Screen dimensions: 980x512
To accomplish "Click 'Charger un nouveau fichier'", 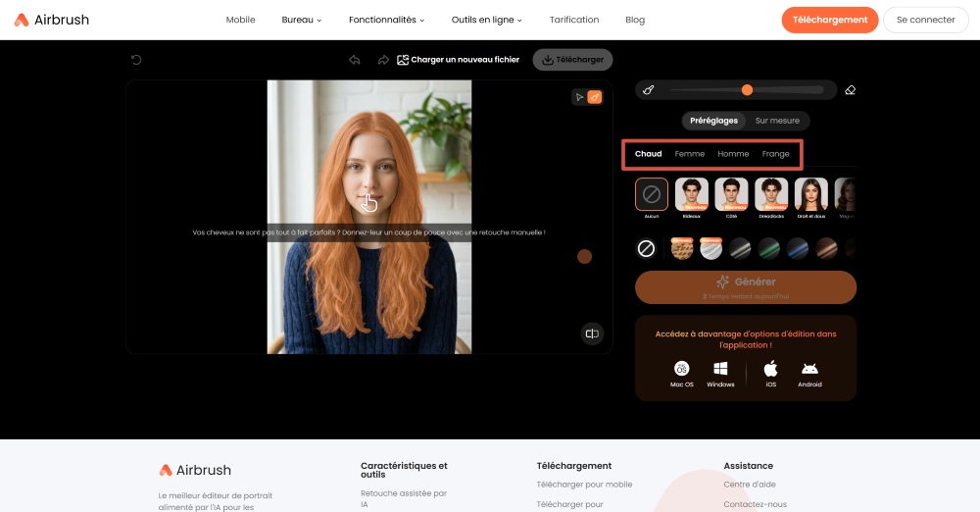I will click(458, 60).
